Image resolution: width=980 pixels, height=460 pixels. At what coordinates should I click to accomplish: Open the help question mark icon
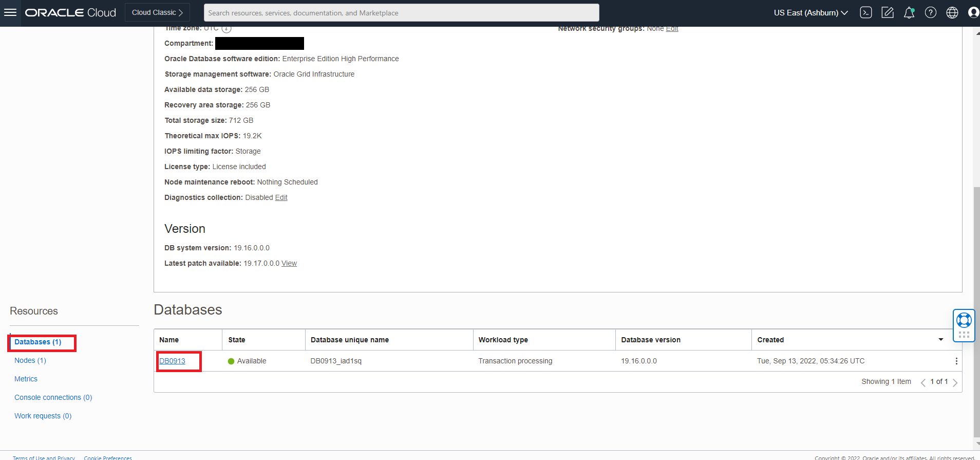[931, 12]
